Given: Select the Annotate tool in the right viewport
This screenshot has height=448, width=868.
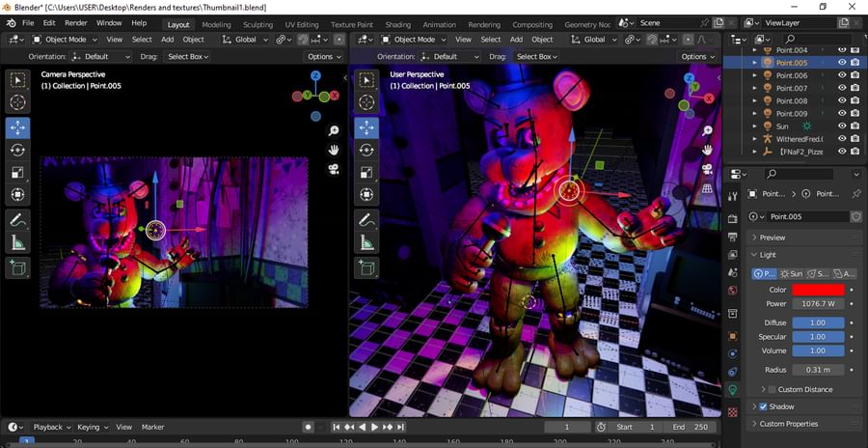Looking at the screenshot, I should 366,220.
